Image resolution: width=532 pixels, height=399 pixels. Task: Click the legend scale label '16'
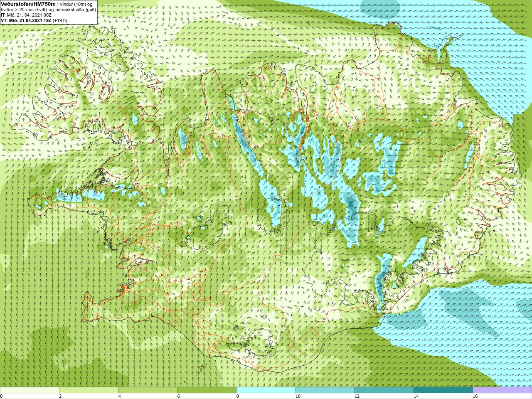[x=475, y=397]
